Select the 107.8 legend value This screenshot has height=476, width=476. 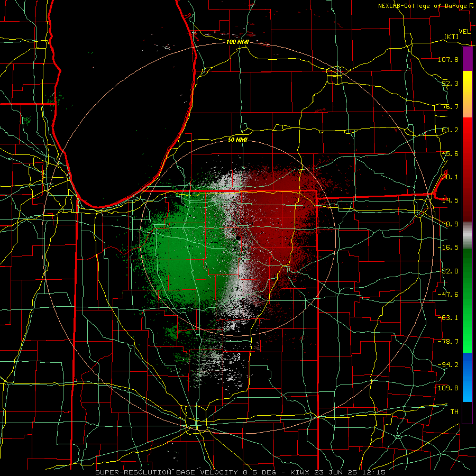point(448,59)
